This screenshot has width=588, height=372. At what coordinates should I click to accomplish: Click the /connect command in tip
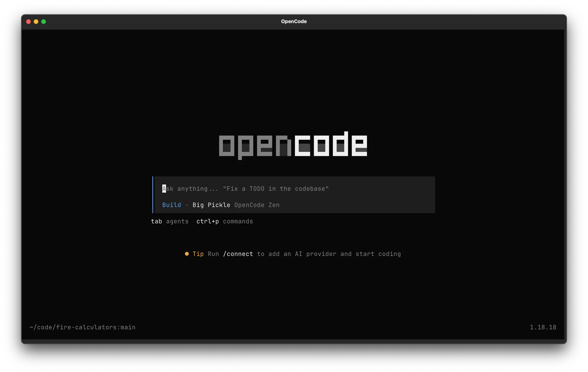point(238,254)
